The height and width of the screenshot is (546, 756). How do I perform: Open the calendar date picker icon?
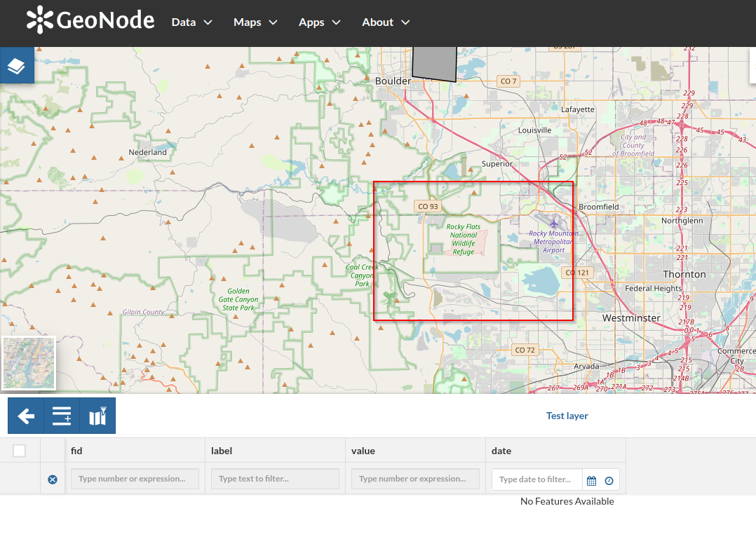coord(592,480)
